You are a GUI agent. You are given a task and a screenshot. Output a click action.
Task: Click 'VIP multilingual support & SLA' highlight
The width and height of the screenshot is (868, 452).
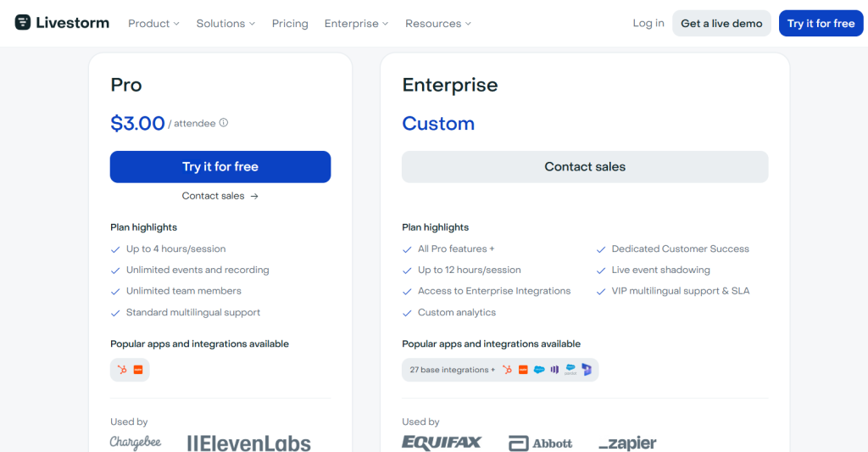coord(681,291)
